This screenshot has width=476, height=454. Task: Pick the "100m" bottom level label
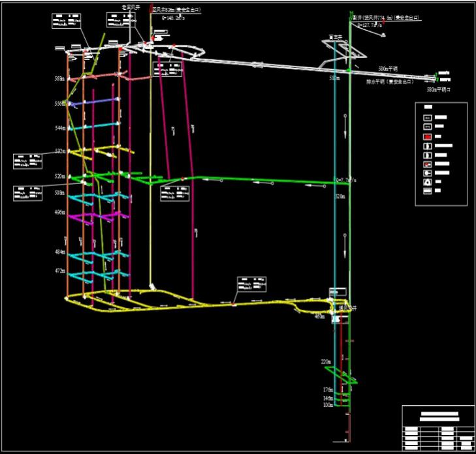[x=328, y=404]
